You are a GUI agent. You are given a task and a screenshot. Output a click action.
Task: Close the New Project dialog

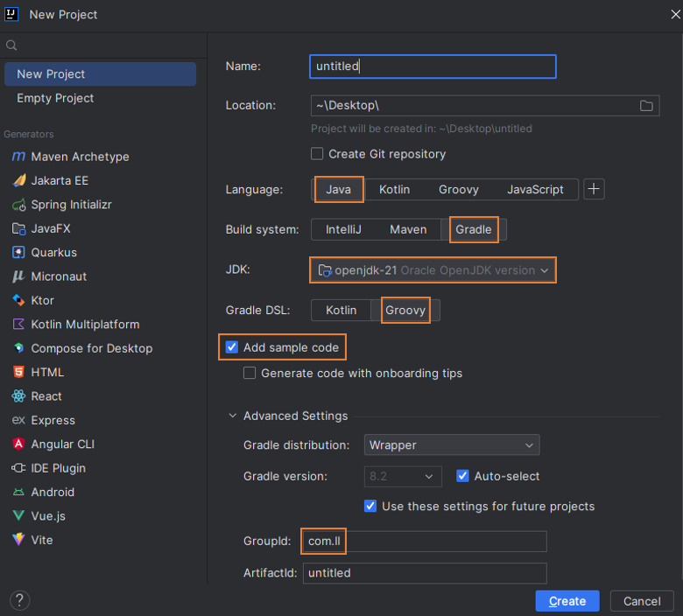click(x=676, y=14)
